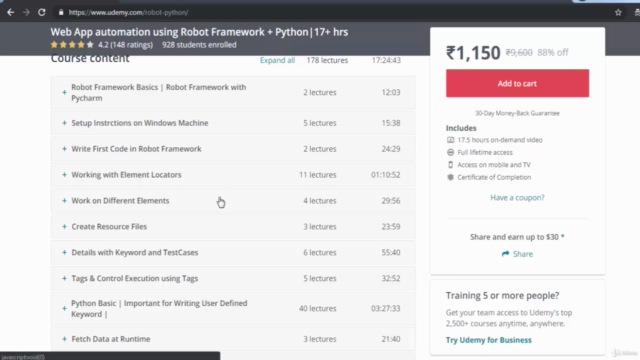Click the 01:10:52 duration for Element Locators
Viewport: 640px width, 360px height.
click(386, 175)
